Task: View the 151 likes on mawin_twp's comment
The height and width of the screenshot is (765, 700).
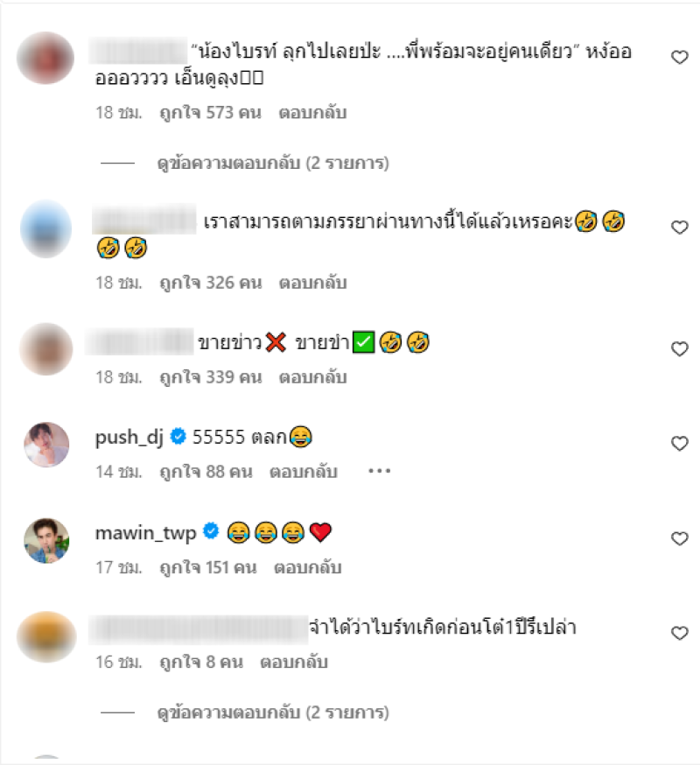Action: pyautogui.click(x=208, y=567)
